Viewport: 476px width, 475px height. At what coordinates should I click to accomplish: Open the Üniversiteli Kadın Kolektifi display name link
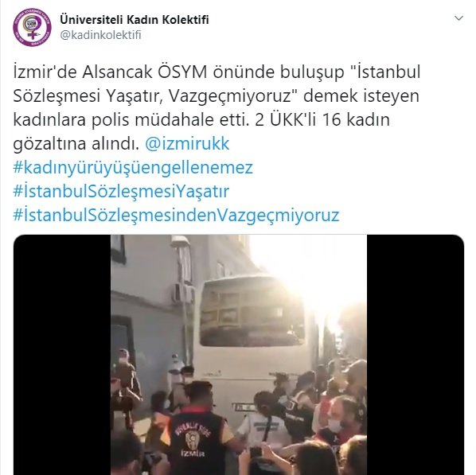coord(135,20)
